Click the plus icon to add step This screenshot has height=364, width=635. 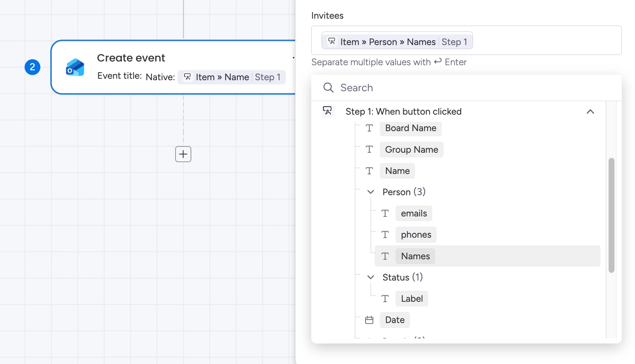coord(183,154)
